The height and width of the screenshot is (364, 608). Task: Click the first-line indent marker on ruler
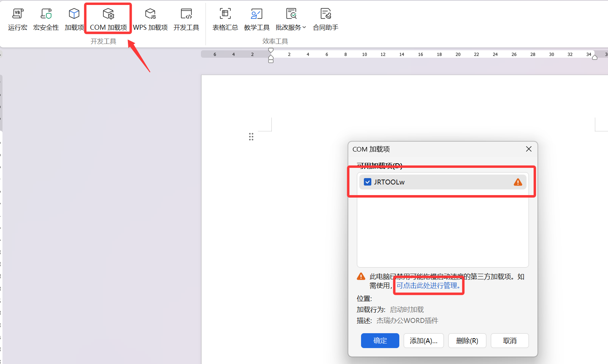pos(271,50)
